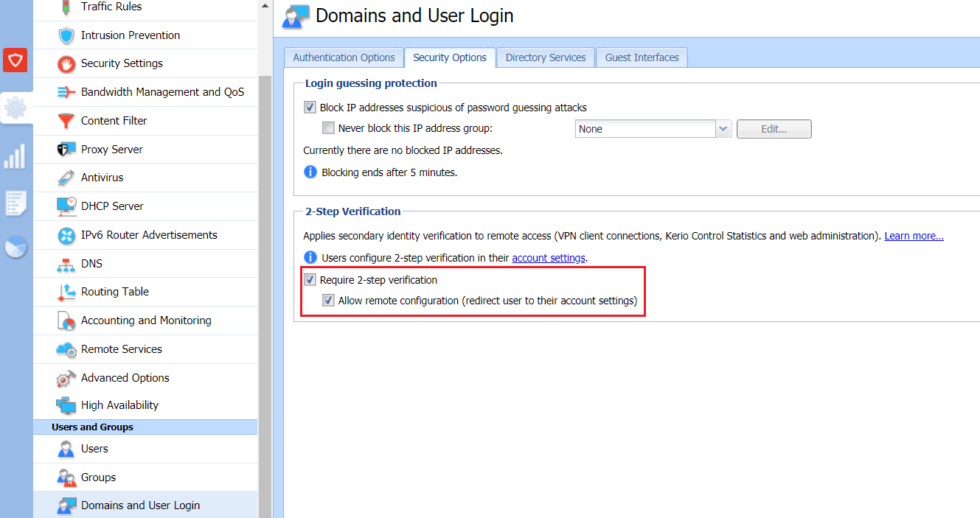Screen dimensions: 980x518
Task: Open Intrusion Prevention shield icon
Action: [67, 35]
